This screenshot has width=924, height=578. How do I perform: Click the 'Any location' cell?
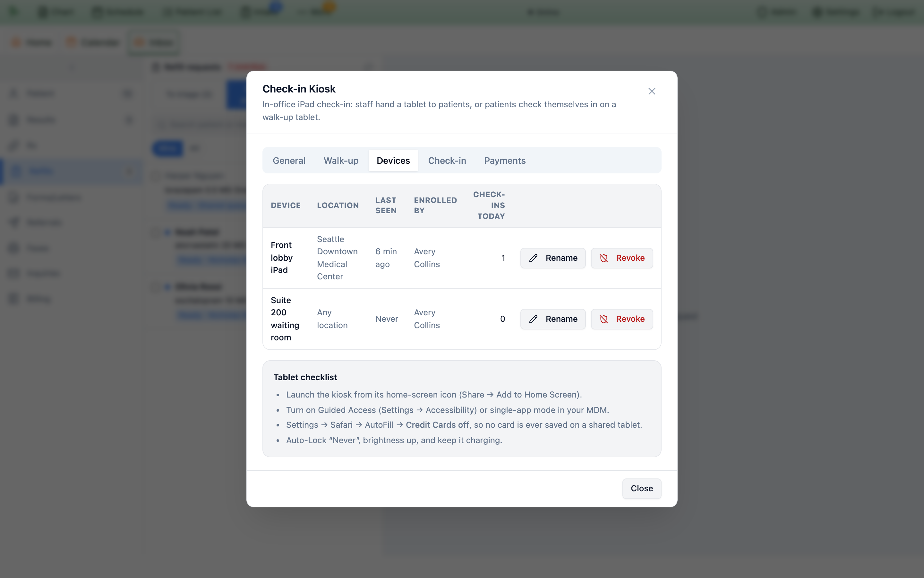pyautogui.click(x=332, y=319)
